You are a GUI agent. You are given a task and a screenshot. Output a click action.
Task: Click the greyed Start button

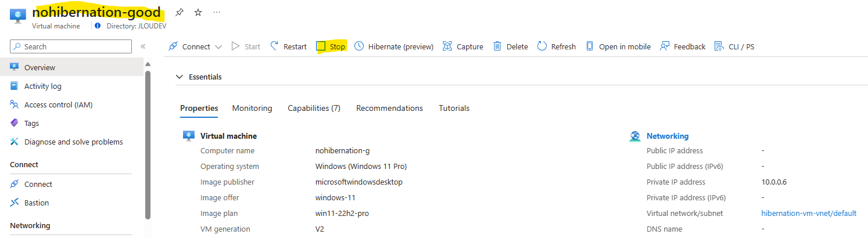click(x=246, y=46)
